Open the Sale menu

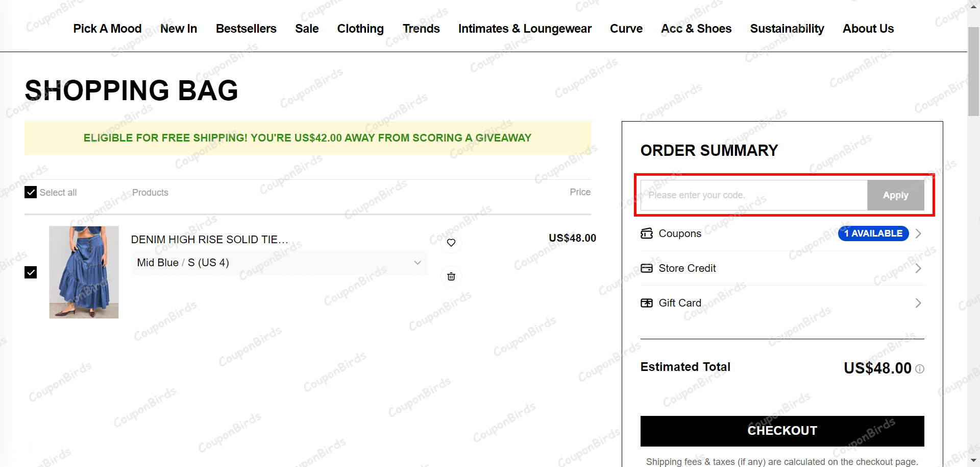pos(307,29)
